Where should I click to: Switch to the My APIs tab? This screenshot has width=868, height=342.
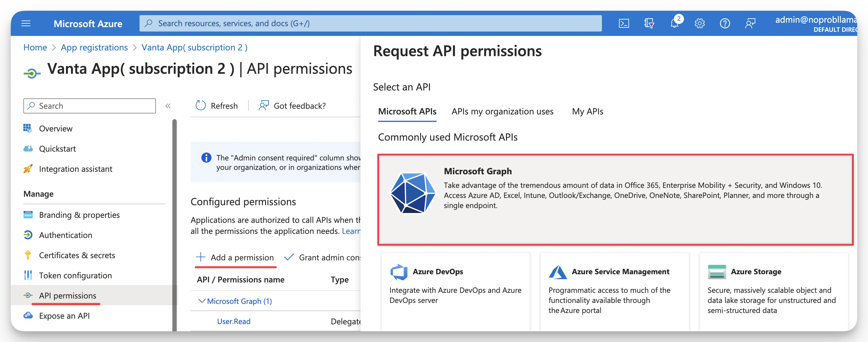[x=587, y=111]
